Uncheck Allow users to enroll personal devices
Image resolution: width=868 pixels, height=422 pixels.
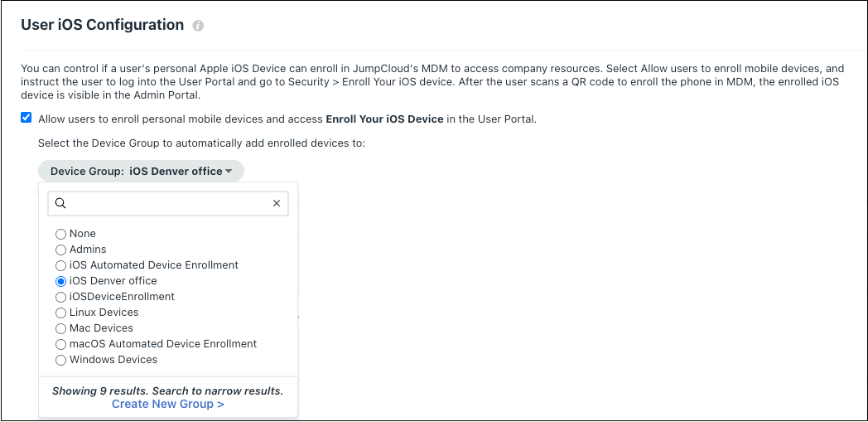click(x=27, y=118)
